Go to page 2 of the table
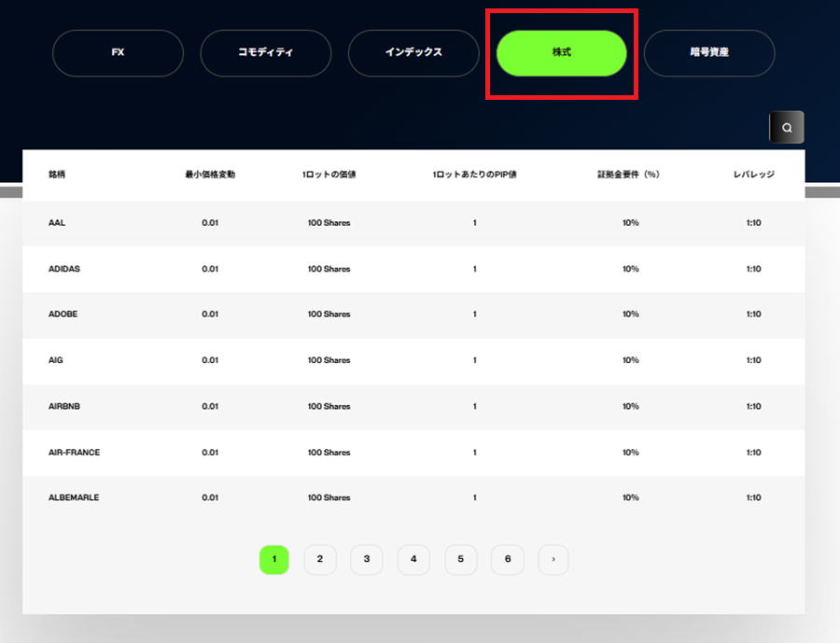Screen dimensions: 840x643 pyautogui.click(x=320, y=559)
